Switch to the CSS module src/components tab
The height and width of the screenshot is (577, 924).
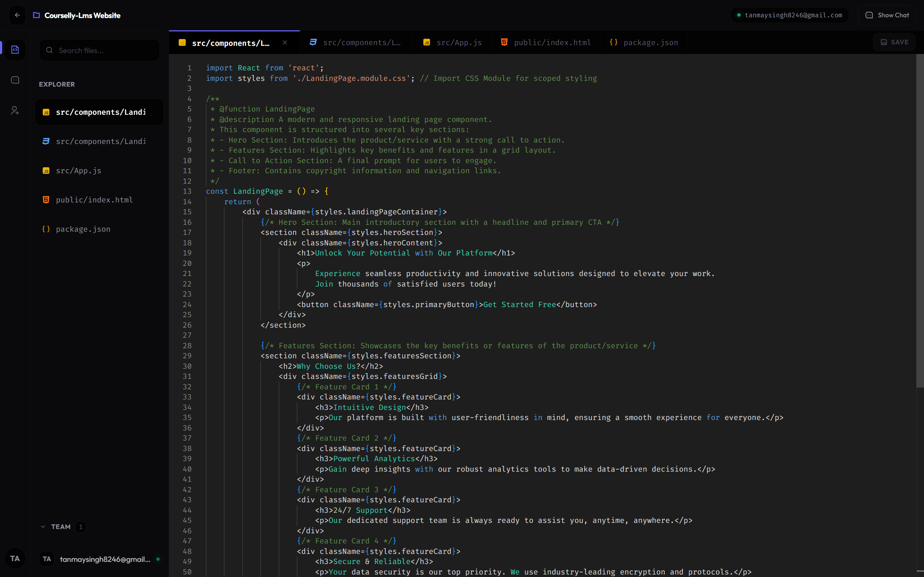pos(356,42)
